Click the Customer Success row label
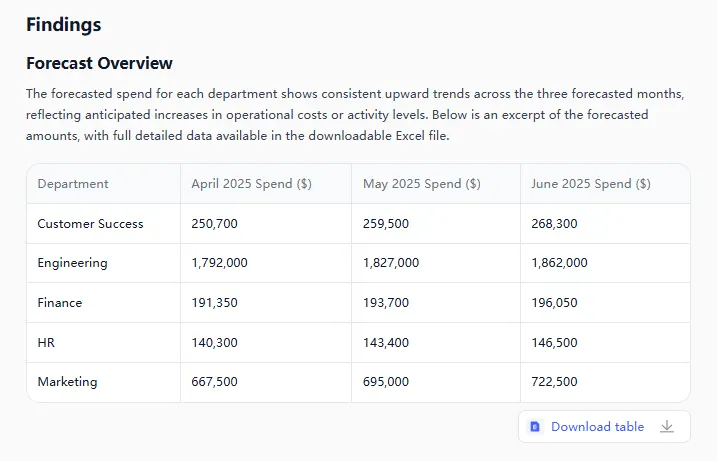Image resolution: width=717 pixels, height=461 pixels. point(91,224)
